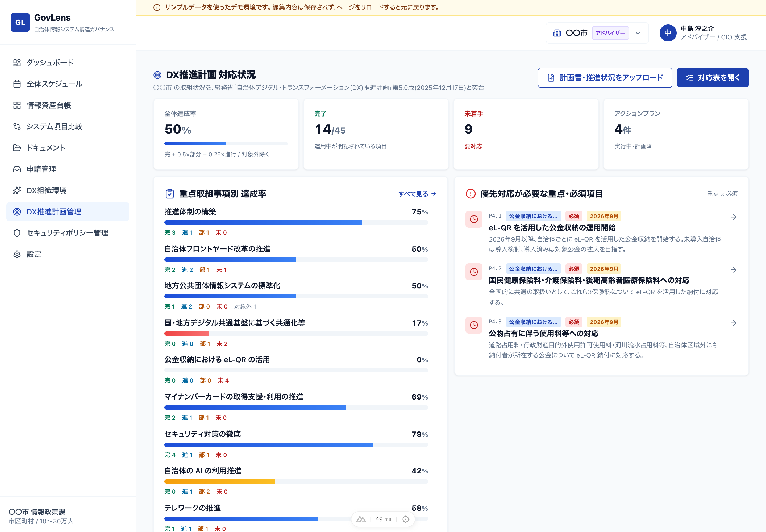Click the crosshair icon in the 49 ms widget
This screenshot has height=532, width=766.
[406, 519]
